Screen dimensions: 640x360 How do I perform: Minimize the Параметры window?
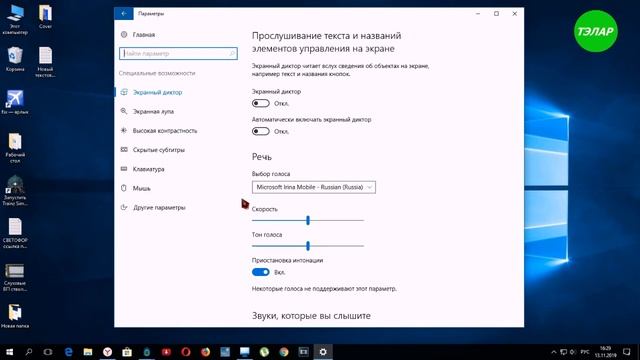coord(478,13)
